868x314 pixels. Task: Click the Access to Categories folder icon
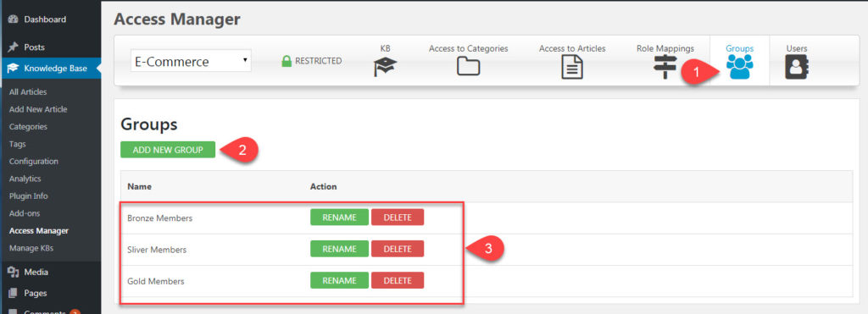pos(468,67)
